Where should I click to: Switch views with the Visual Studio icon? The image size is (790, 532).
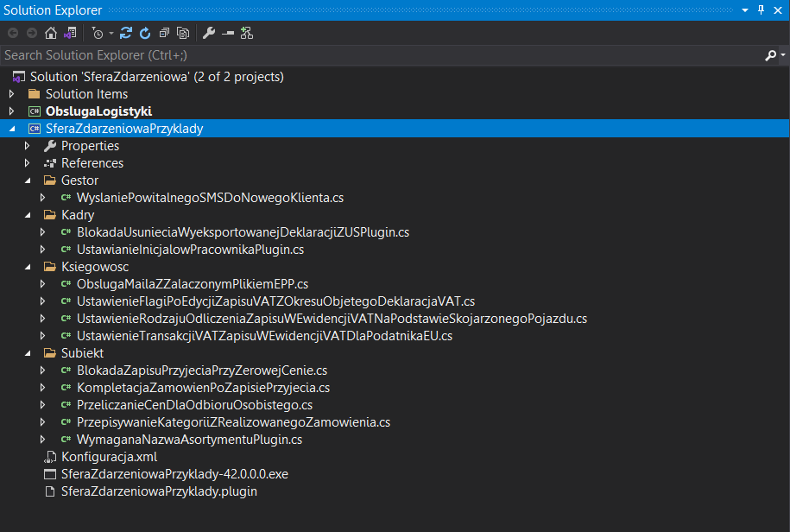point(70,33)
